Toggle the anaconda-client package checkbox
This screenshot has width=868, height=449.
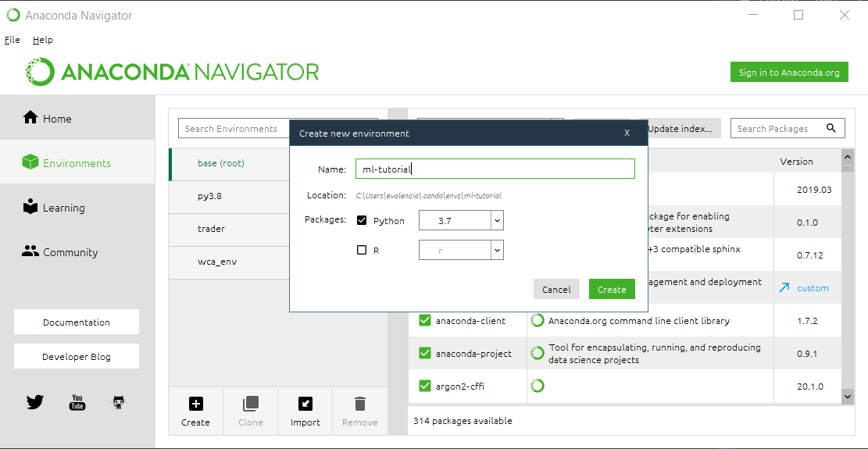424,320
